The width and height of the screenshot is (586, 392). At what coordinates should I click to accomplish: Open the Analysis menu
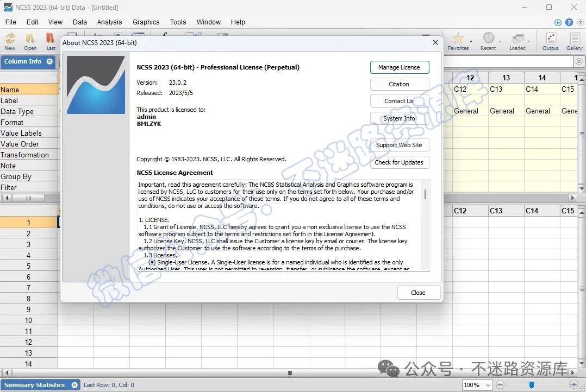click(x=109, y=22)
